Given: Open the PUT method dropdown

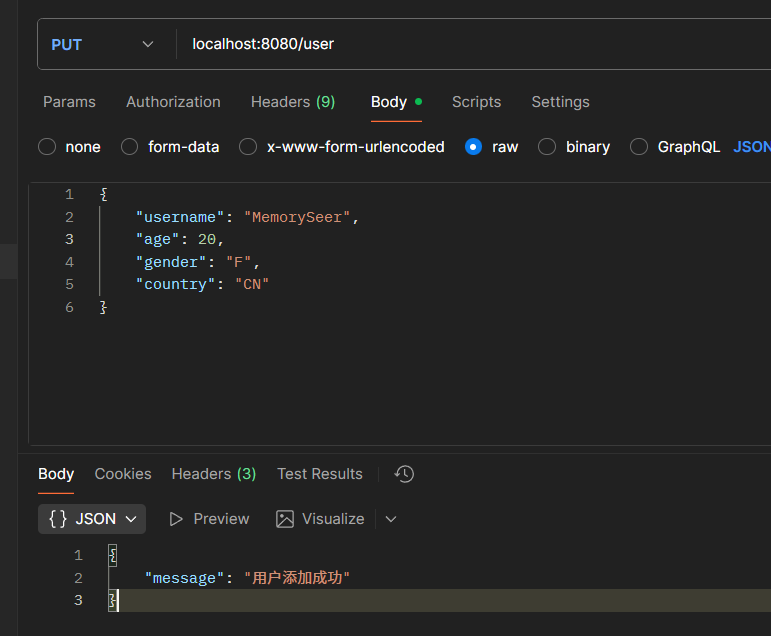Looking at the screenshot, I should point(104,44).
